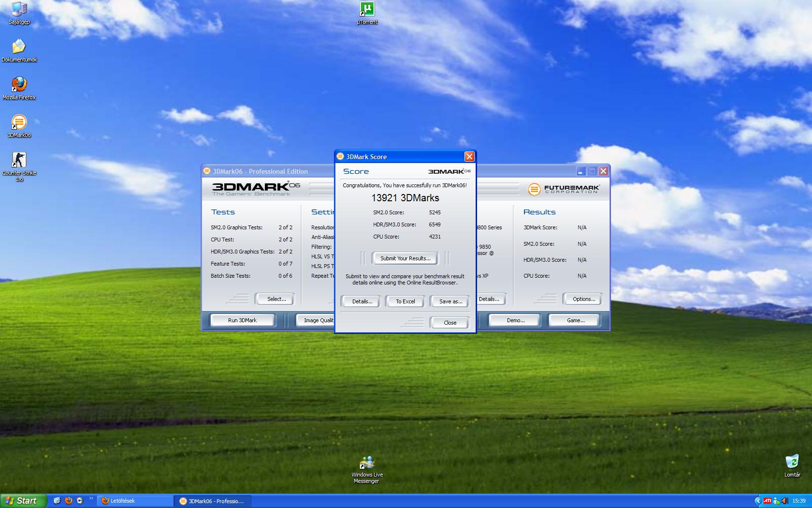Viewport: 812px width, 508px height.
Task: Select the 3DMark06 desktop shortcut
Action: click(x=19, y=126)
